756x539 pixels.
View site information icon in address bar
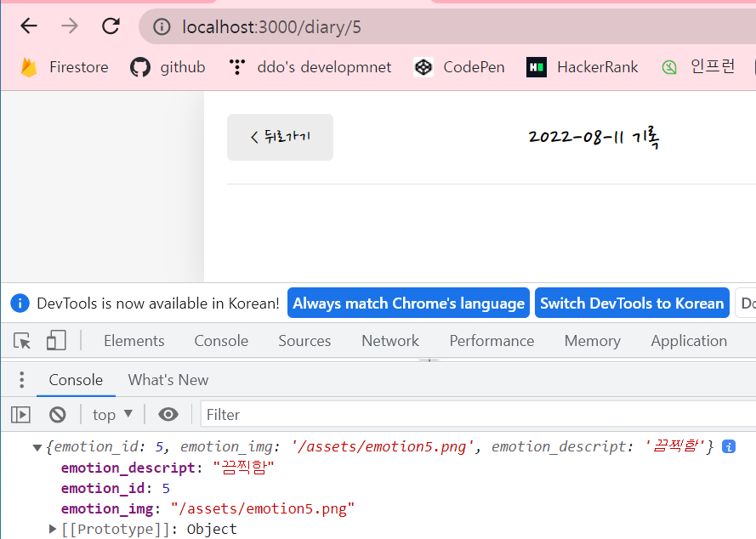tap(162, 27)
